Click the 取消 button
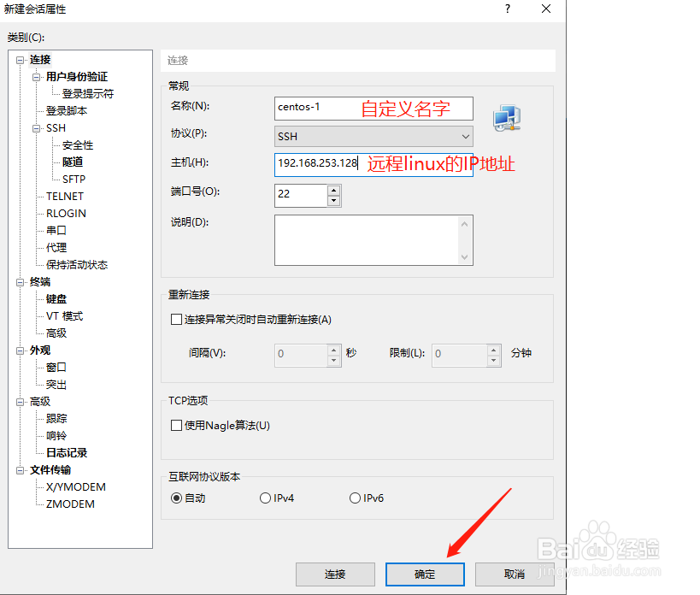 515,574
